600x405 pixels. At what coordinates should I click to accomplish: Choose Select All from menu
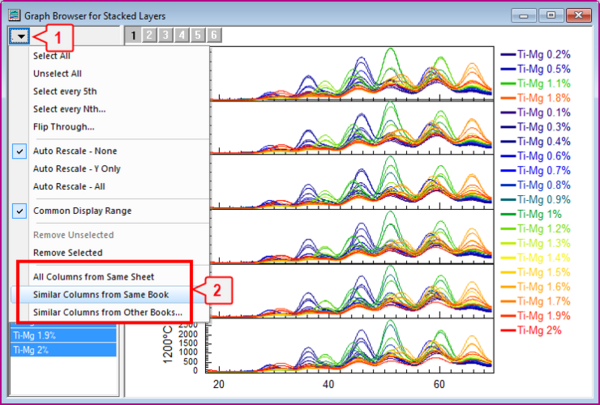click(52, 56)
